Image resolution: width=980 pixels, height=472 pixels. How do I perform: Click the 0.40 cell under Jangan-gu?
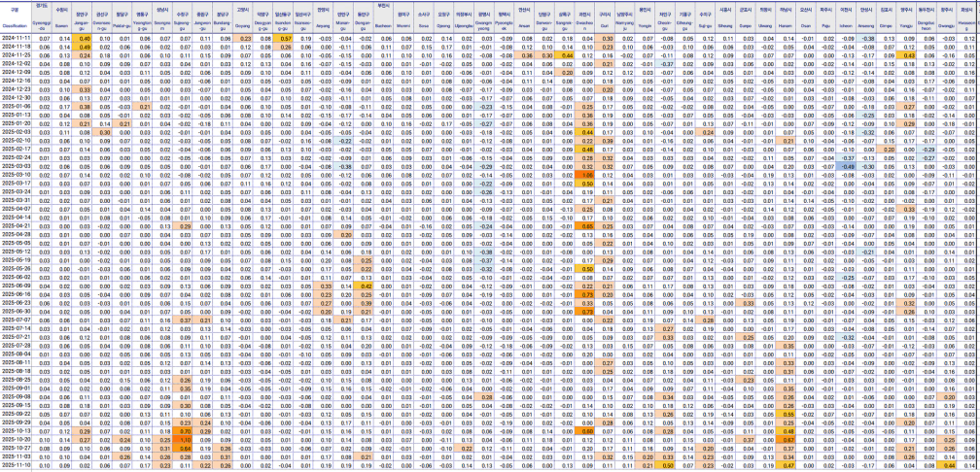point(84,38)
